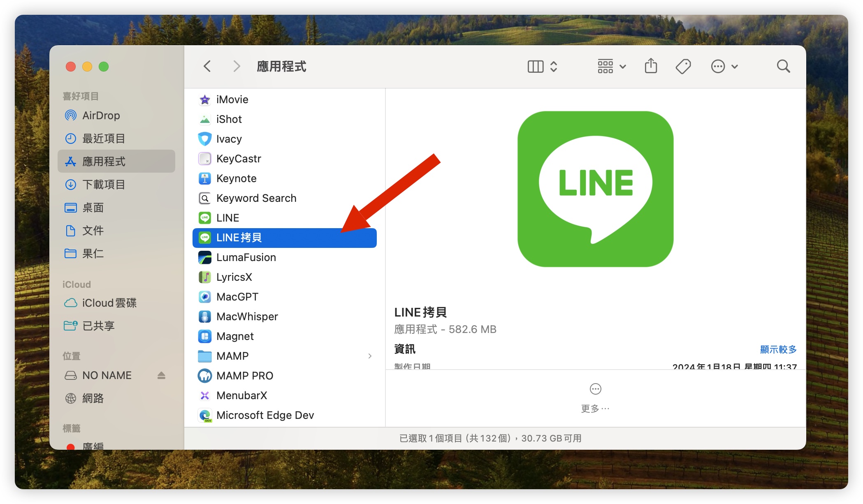Select MacGPT in the app list
The height and width of the screenshot is (504, 863).
click(x=285, y=297)
